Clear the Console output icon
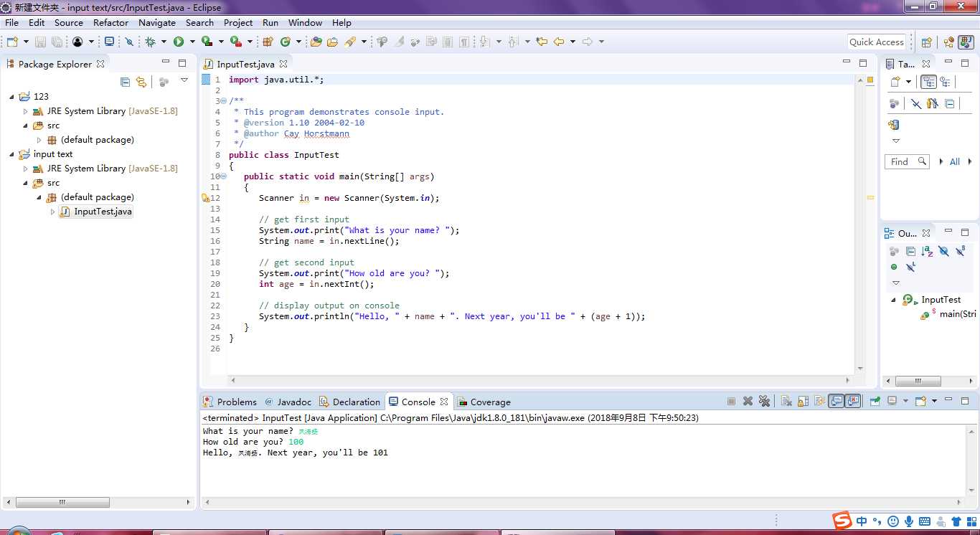Screen dimensions: 980x535 (786, 402)
